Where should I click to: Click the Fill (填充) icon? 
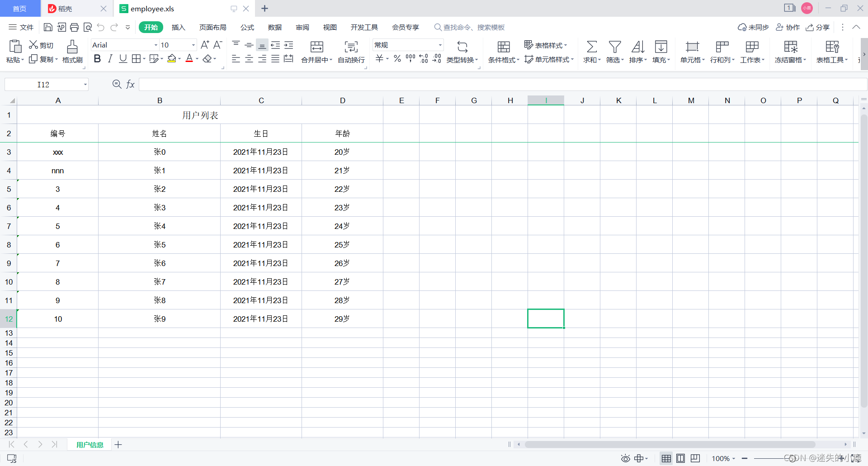pos(661,47)
